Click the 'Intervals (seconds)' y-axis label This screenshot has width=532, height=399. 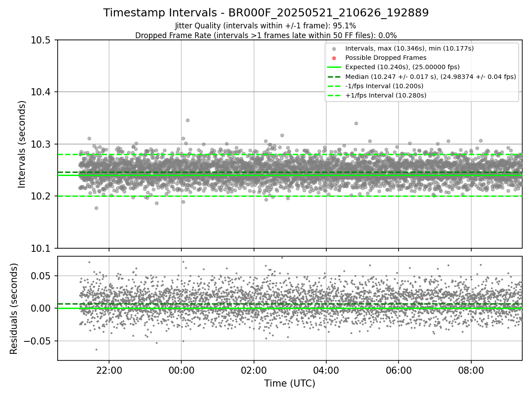pos(22,144)
